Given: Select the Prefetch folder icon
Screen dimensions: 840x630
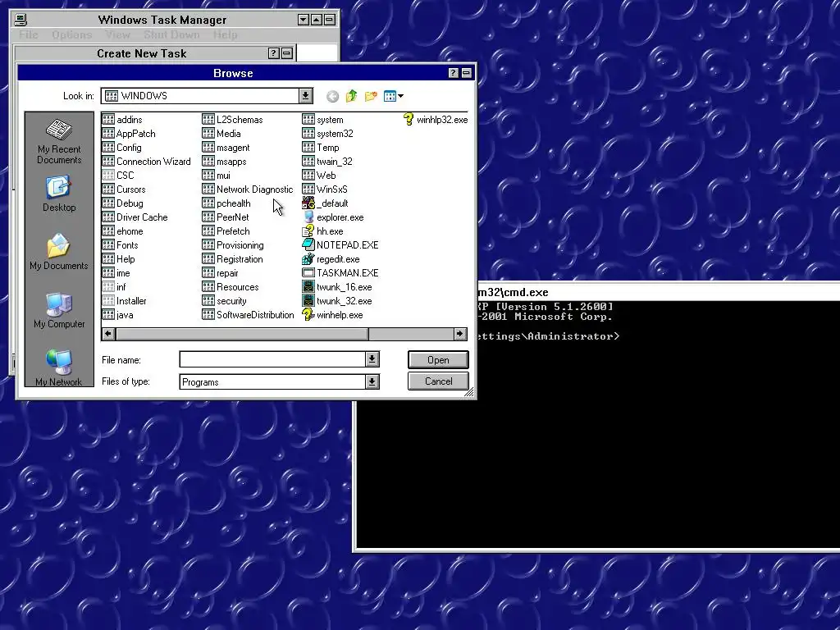Looking at the screenshot, I should click(x=208, y=231).
